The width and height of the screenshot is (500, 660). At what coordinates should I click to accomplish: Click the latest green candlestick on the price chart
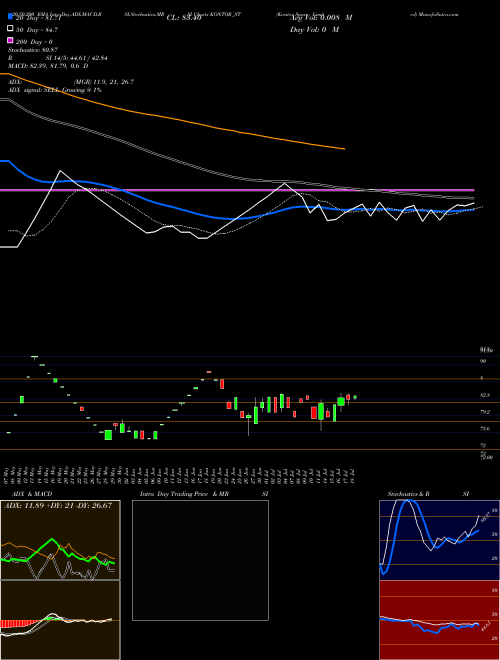[355, 397]
